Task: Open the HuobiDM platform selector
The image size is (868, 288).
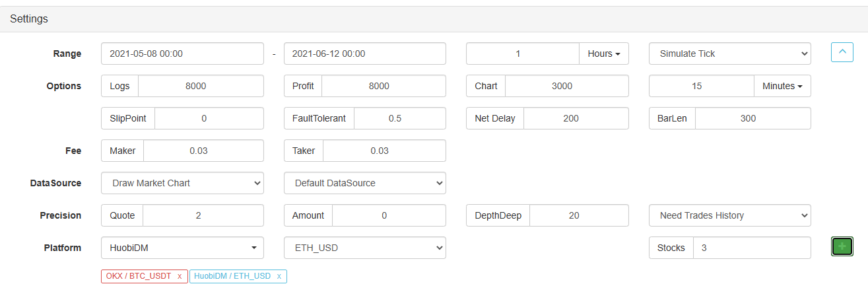Action: (182, 248)
